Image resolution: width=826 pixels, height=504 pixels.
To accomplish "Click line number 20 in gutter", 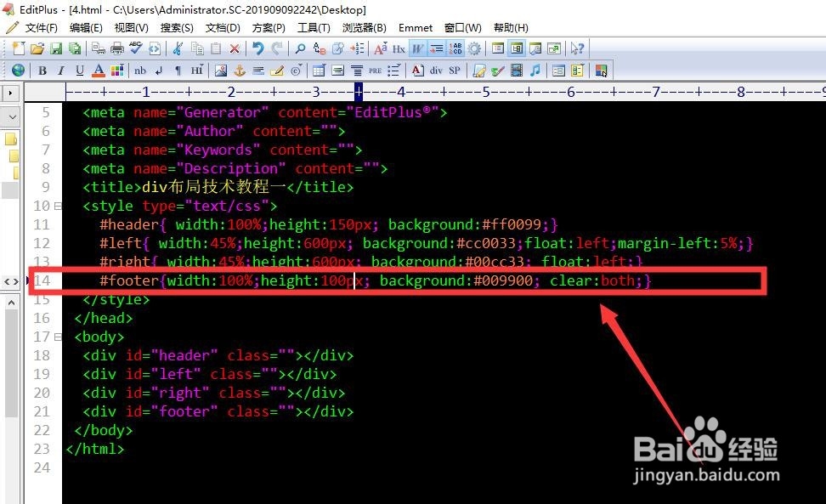I will coord(42,393).
